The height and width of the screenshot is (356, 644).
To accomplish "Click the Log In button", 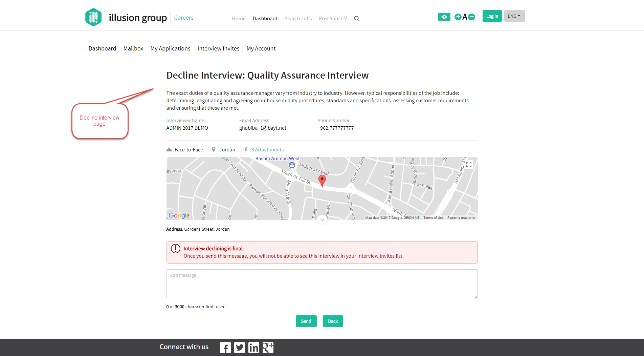I will click(492, 16).
